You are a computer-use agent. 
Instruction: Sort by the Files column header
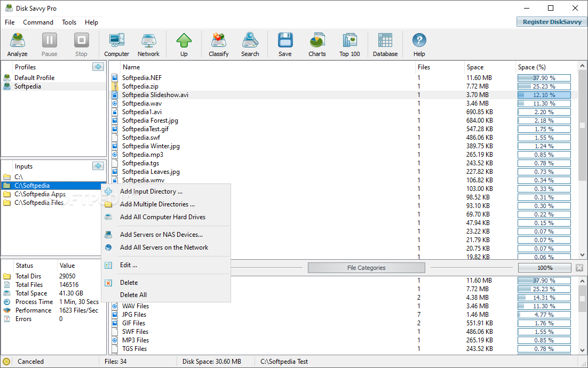click(440, 67)
